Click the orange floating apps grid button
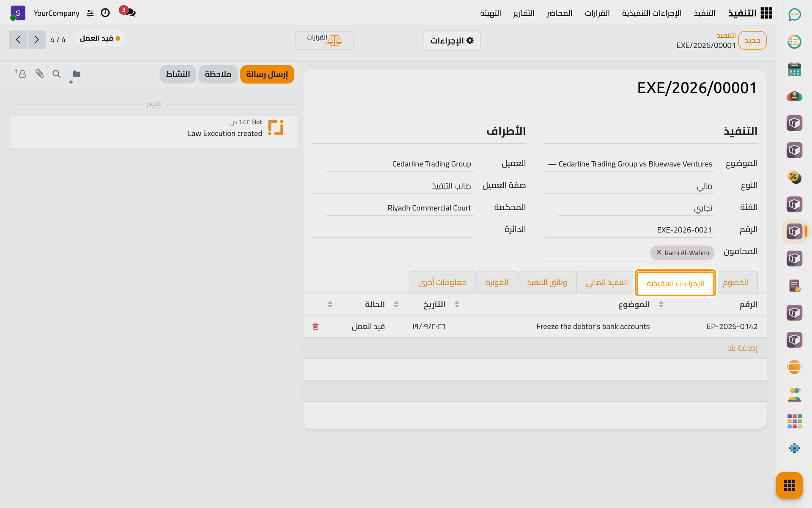Screen dimensions: 812x508 (x=789, y=485)
